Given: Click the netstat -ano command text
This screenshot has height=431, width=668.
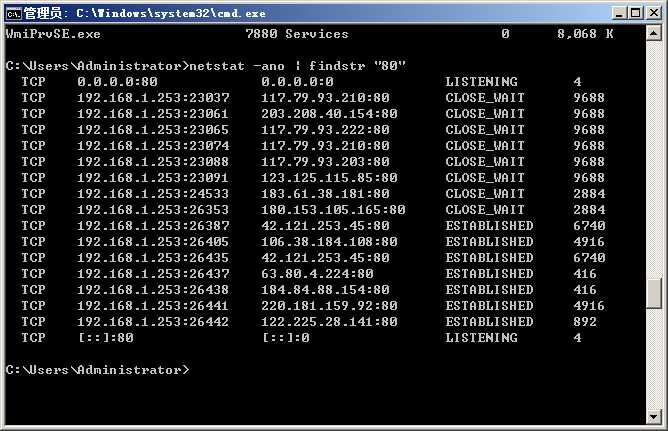Looking at the screenshot, I should click(x=237, y=66).
